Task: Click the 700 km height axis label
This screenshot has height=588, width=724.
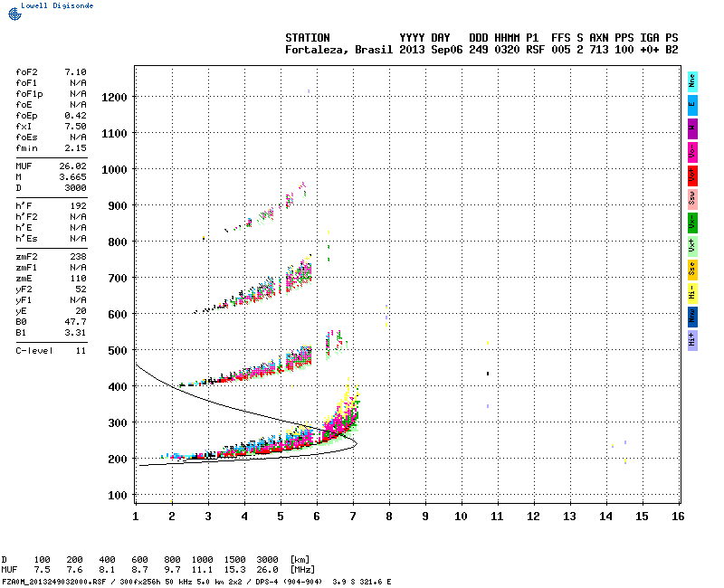Action: 118,279
